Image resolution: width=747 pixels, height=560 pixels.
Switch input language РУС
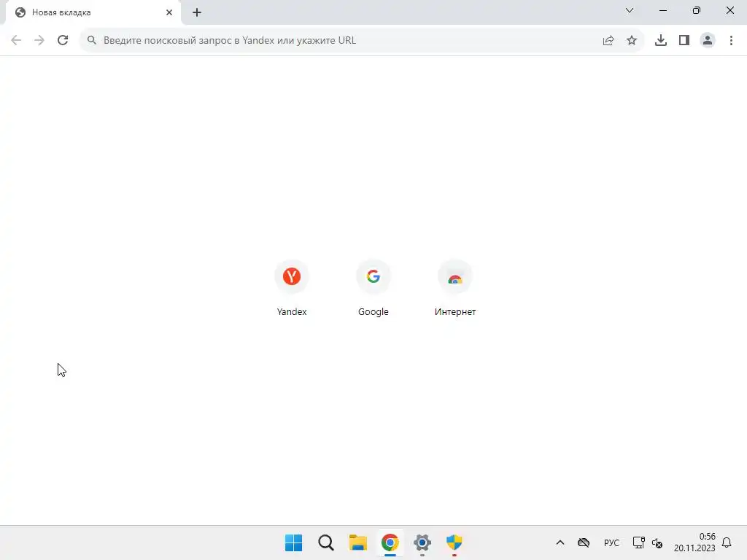tap(612, 542)
